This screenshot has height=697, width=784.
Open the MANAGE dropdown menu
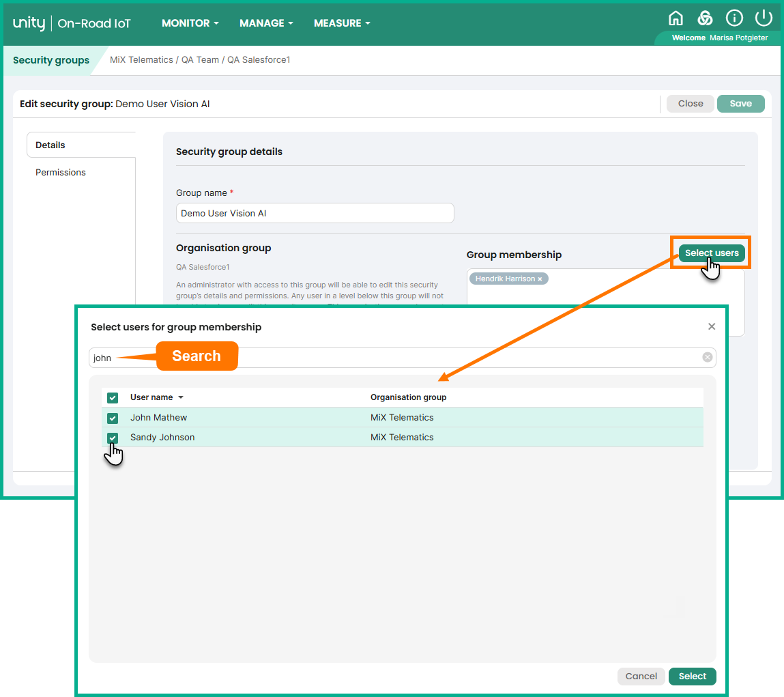click(x=266, y=23)
